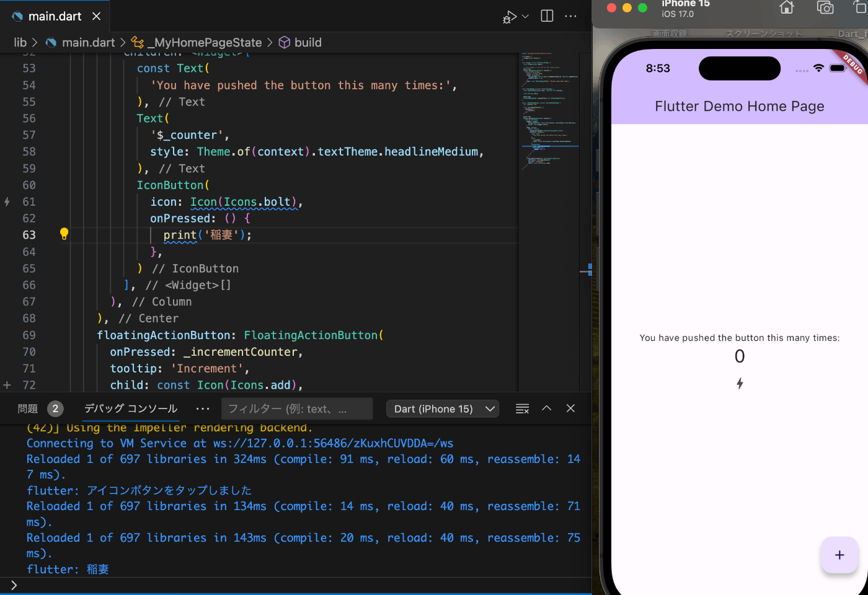Close the bottom panel
868x595 pixels.
[x=571, y=408]
